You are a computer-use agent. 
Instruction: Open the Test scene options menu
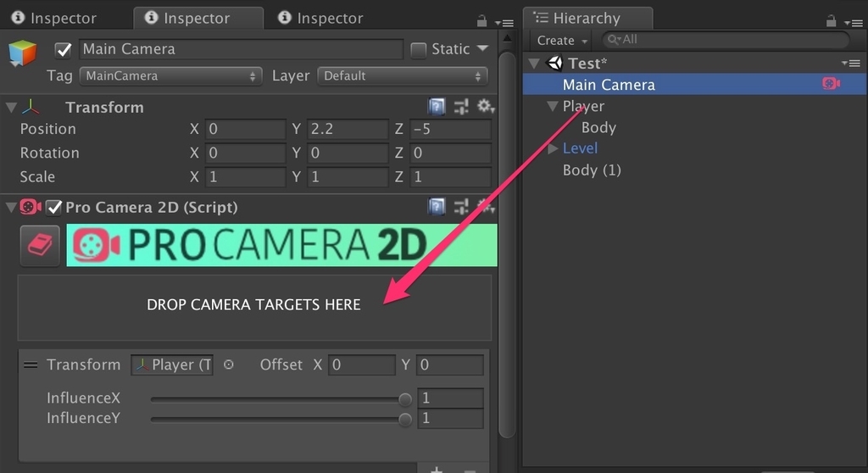coord(851,63)
